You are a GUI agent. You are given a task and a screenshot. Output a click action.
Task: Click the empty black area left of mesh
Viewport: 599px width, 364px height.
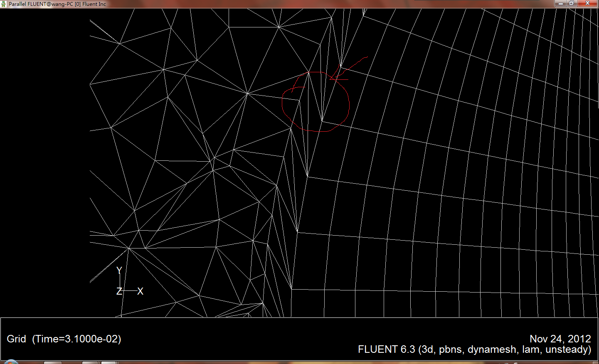click(42, 166)
